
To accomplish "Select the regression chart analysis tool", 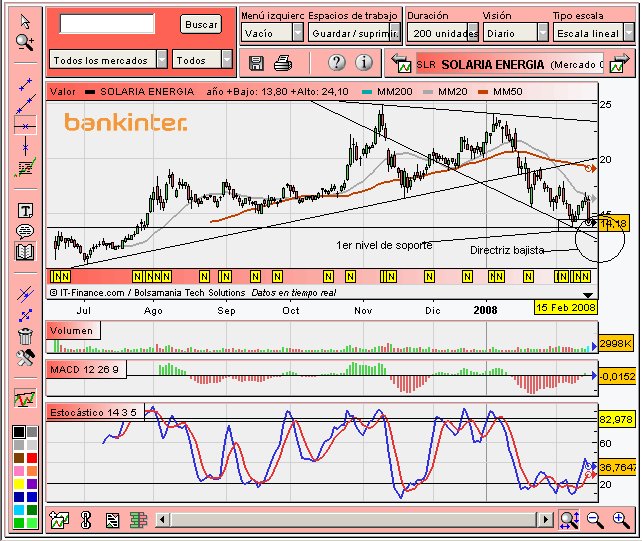I will tap(25, 168).
